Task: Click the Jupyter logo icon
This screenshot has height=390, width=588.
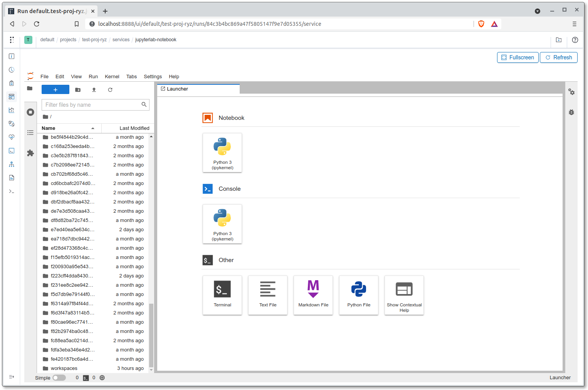Action: [x=30, y=76]
